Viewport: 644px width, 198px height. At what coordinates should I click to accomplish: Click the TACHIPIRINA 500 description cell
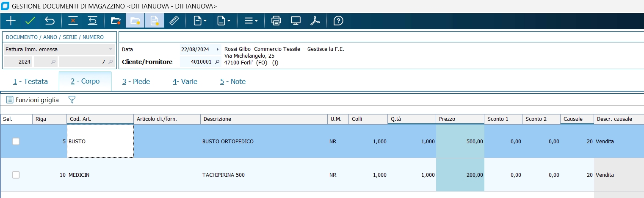point(264,175)
